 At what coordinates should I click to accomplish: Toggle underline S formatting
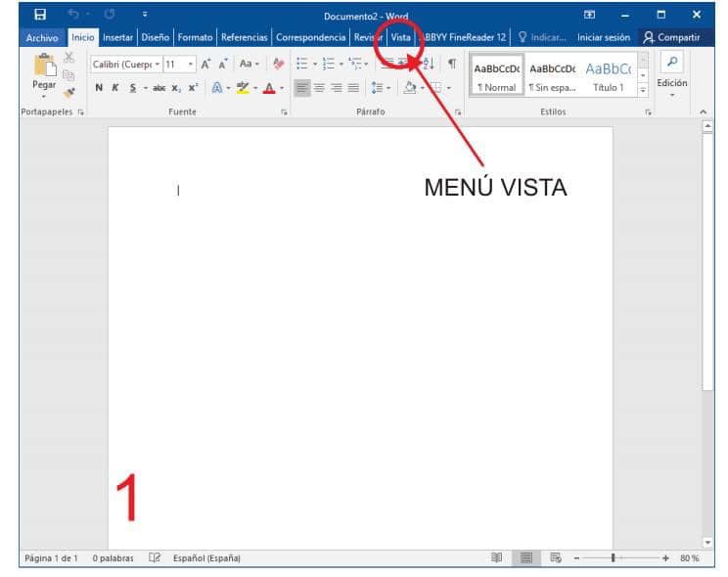click(133, 87)
